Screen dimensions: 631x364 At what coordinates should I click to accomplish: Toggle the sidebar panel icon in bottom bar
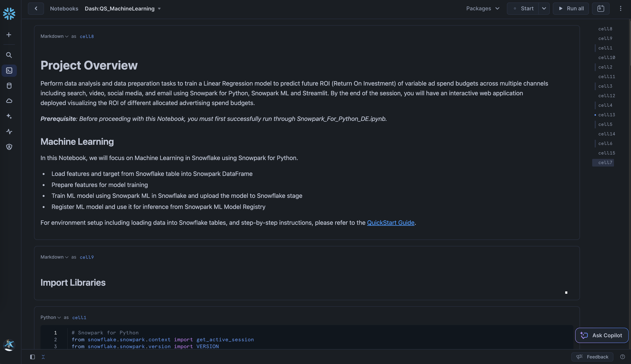tap(32, 357)
